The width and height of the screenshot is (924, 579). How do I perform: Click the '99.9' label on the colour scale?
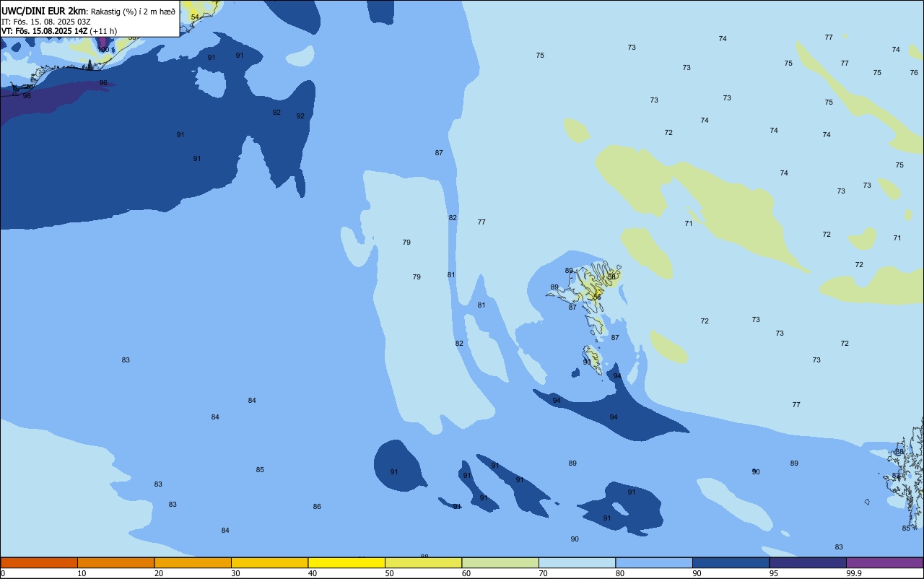point(855,573)
